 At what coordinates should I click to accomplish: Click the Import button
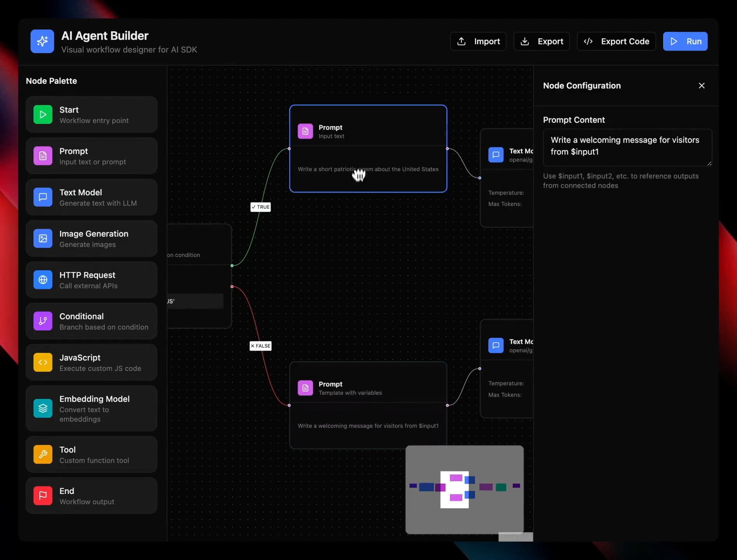pos(478,41)
